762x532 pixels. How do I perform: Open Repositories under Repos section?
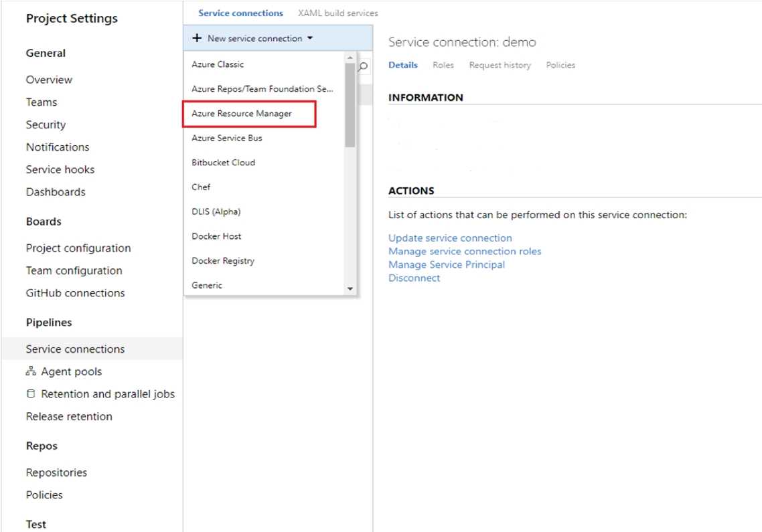tap(56, 472)
